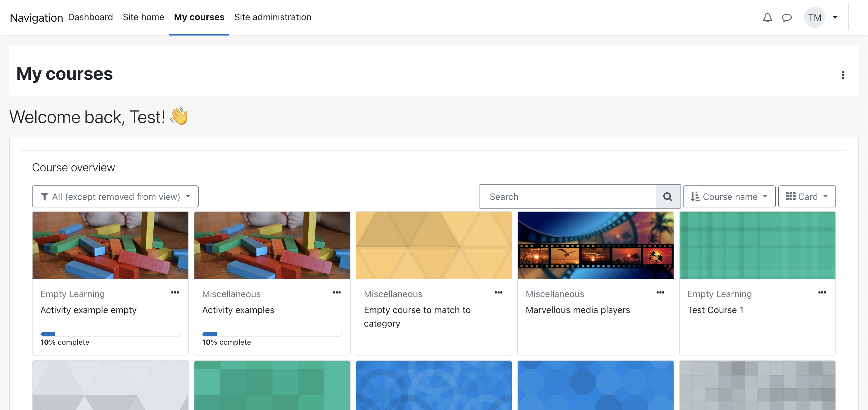Click the Activity example empty blocks thumbnail
This screenshot has width=868, height=410.
point(110,245)
